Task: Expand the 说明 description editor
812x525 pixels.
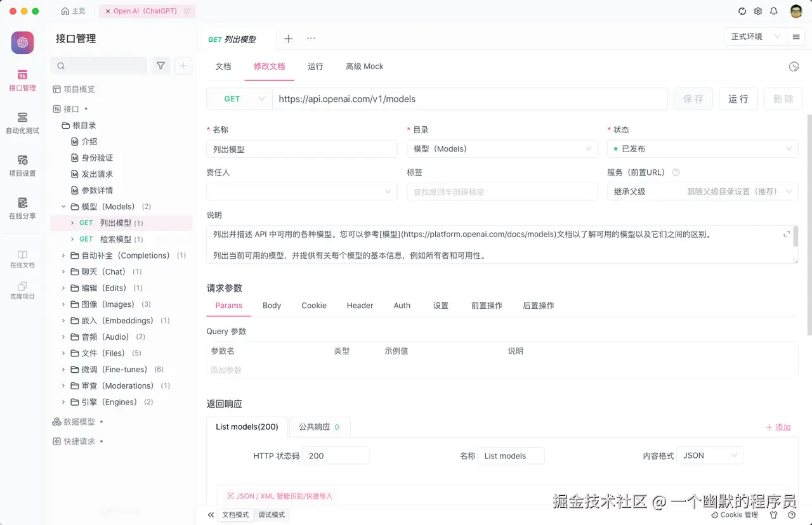Action: click(787, 234)
